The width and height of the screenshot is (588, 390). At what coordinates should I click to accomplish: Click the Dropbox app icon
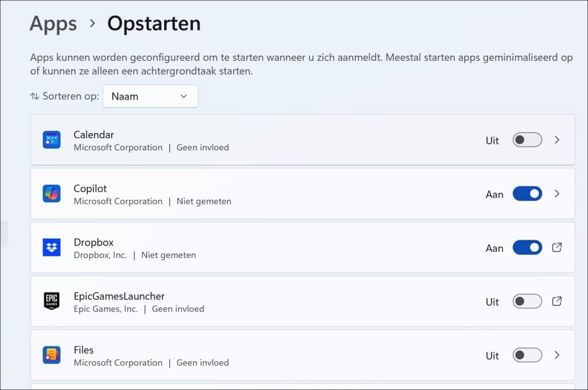(x=52, y=247)
